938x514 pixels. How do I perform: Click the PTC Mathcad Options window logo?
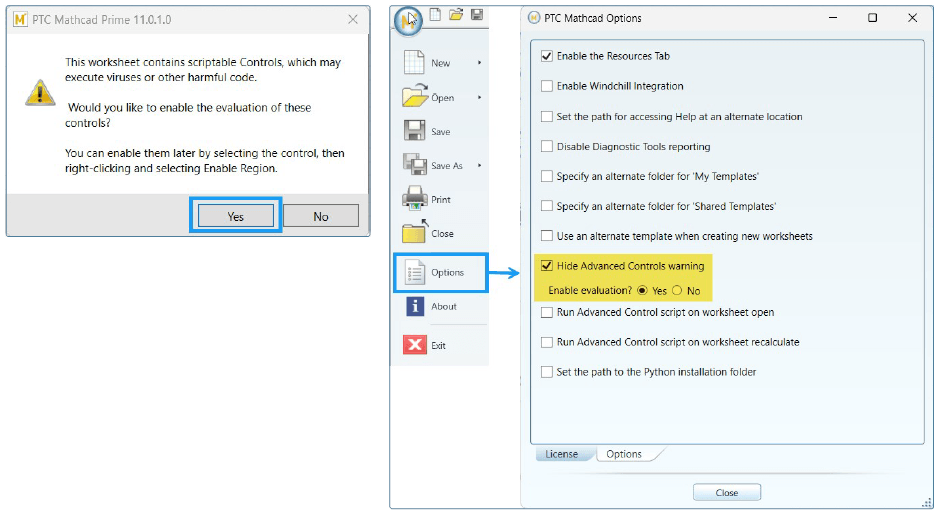534,18
